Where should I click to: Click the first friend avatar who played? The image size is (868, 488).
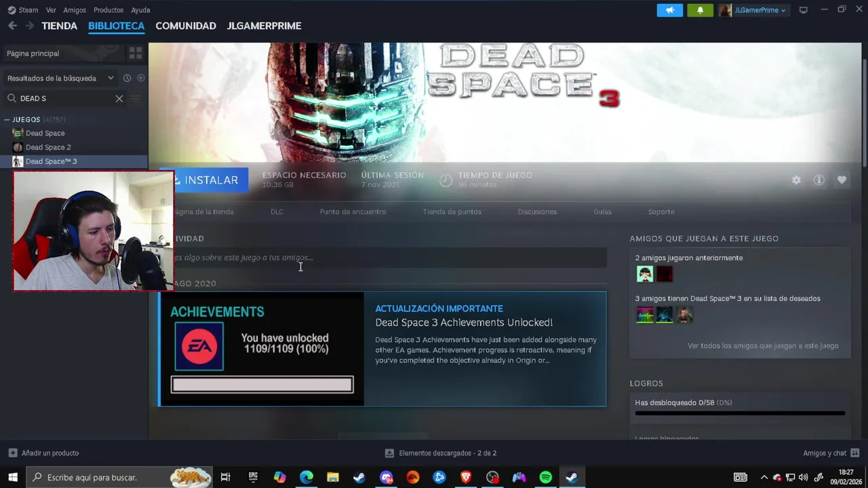pyautogui.click(x=645, y=274)
